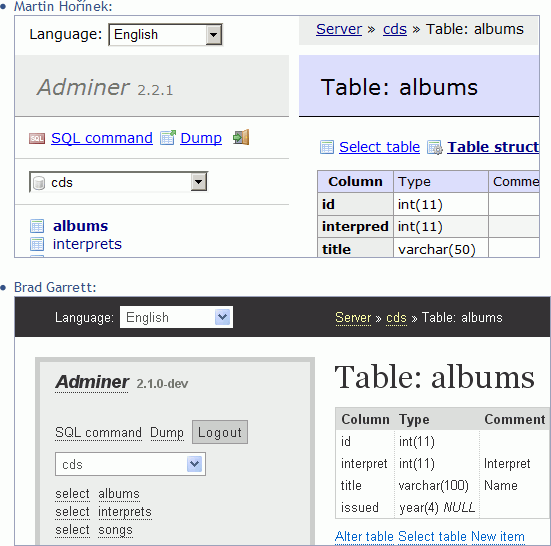Open the top Language dropdown showing English
This screenshot has height=546, width=551.
tap(166, 35)
